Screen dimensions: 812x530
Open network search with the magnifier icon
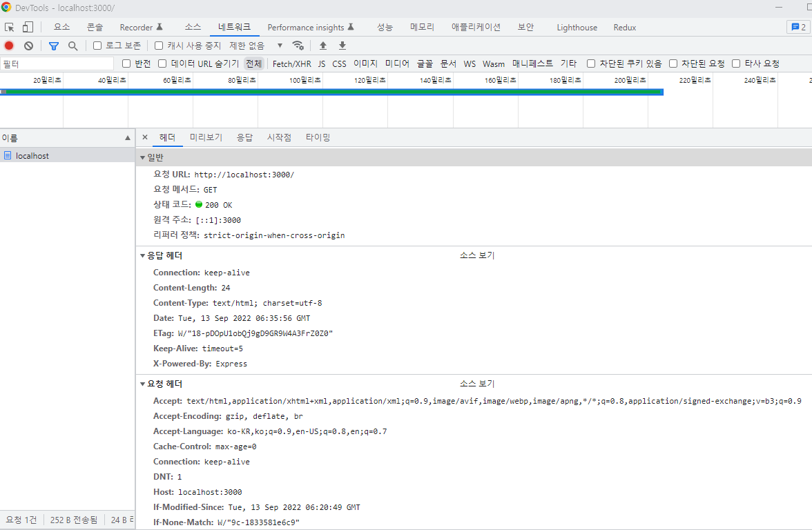coord(72,46)
